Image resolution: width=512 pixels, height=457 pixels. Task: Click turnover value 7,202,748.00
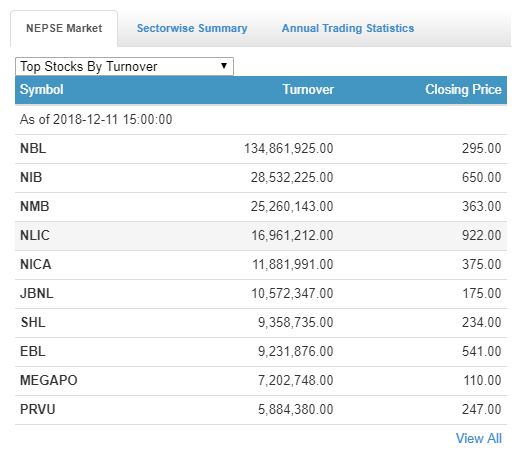tap(296, 381)
